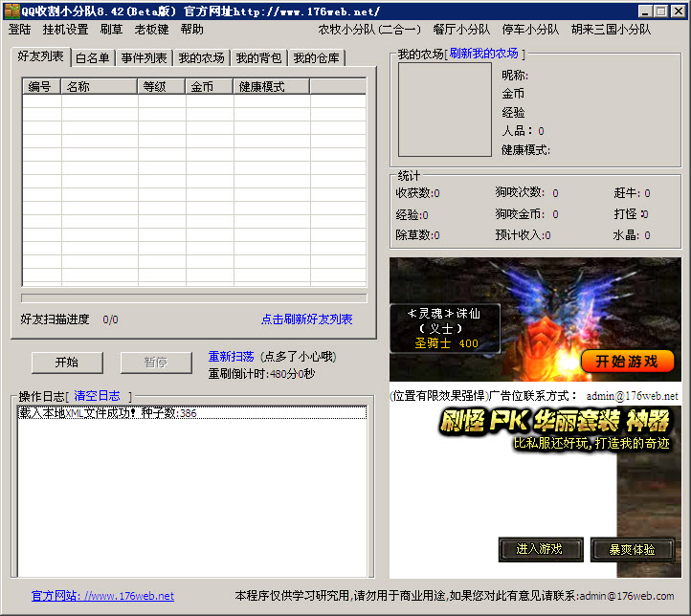Click 点击刷新好友列表 link
The height and width of the screenshot is (616, 691).
306,319
